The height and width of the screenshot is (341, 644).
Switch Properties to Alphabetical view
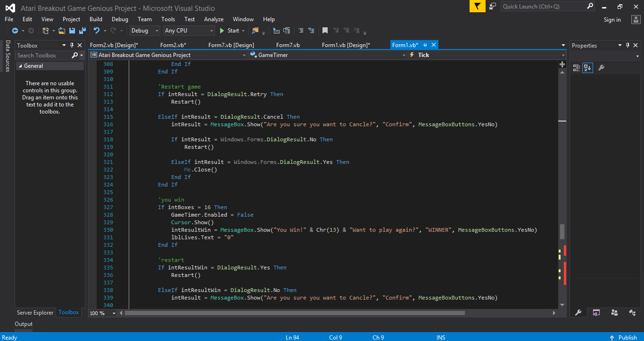[x=587, y=67]
